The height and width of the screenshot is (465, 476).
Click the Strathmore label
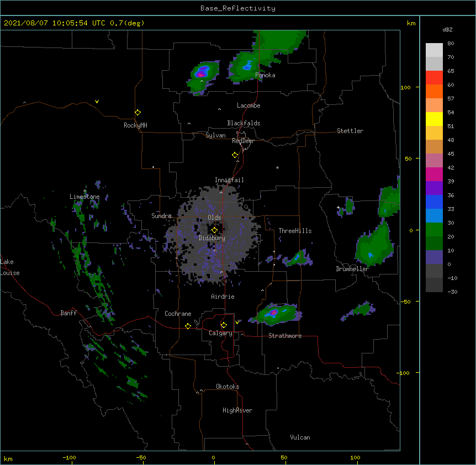285,336
